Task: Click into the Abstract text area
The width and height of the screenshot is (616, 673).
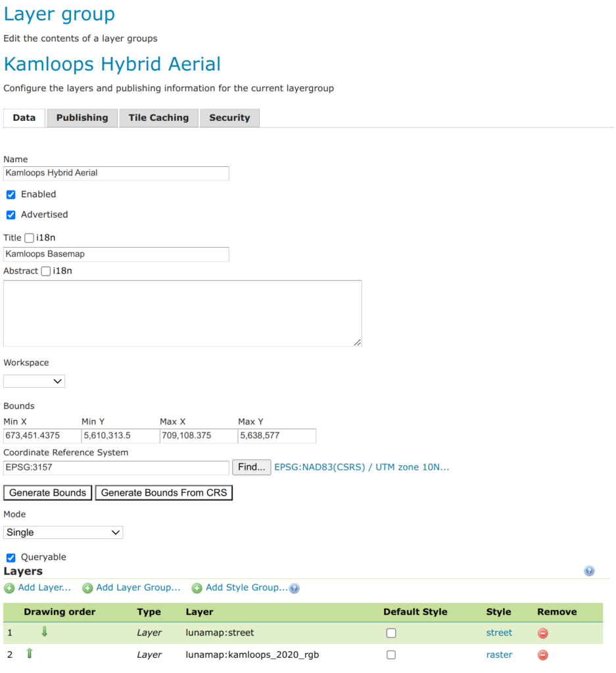Action: (x=182, y=313)
